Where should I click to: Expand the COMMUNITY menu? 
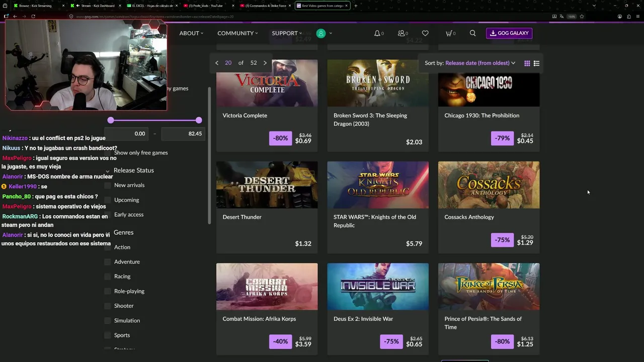coord(237,33)
